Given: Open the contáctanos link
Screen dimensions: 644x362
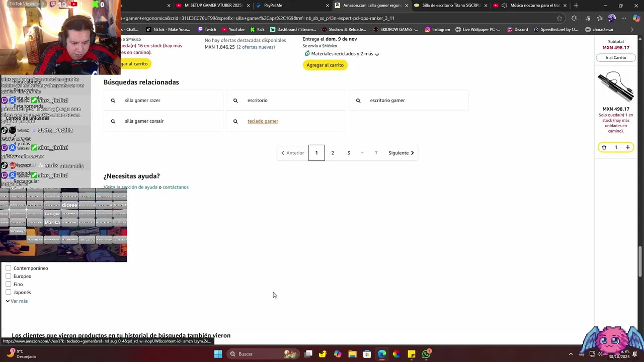Looking at the screenshot, I should tap(176, 187).
